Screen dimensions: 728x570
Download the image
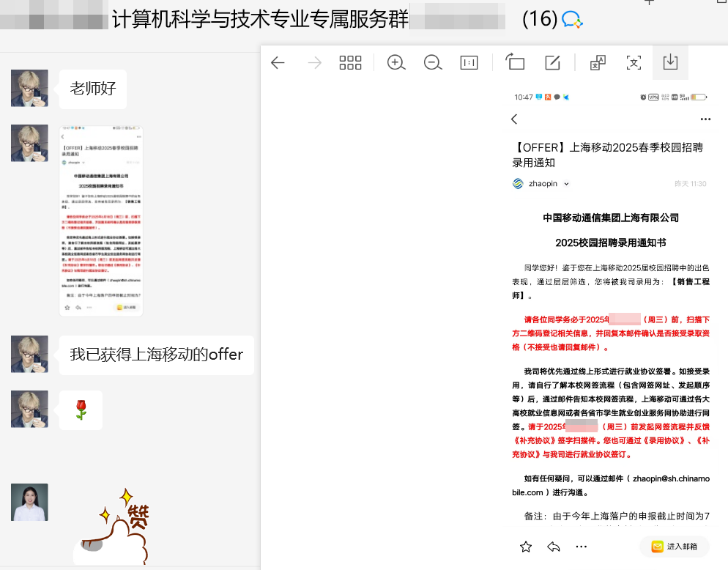pyautogui.click(x=670, y=62)
